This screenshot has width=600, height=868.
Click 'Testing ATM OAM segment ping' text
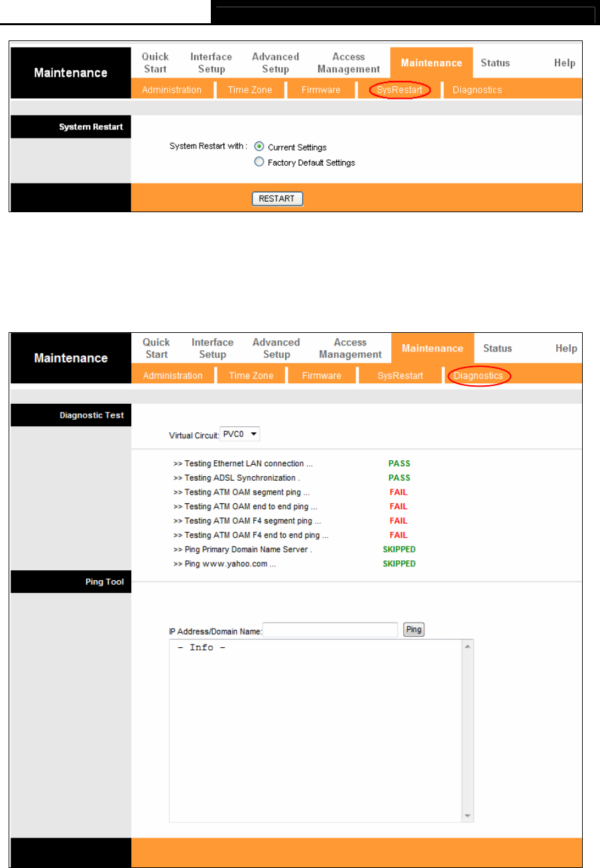click(241, 493)
